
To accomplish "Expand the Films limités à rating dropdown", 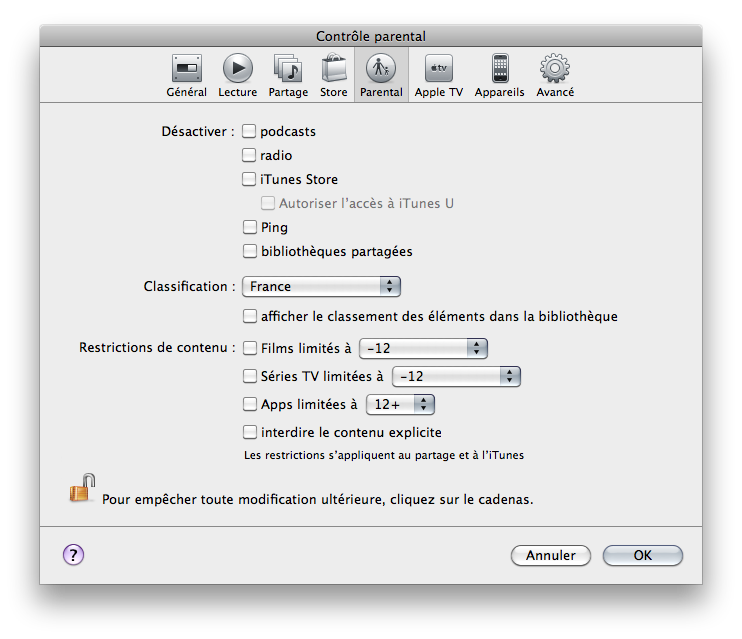I will pos(423,349).
